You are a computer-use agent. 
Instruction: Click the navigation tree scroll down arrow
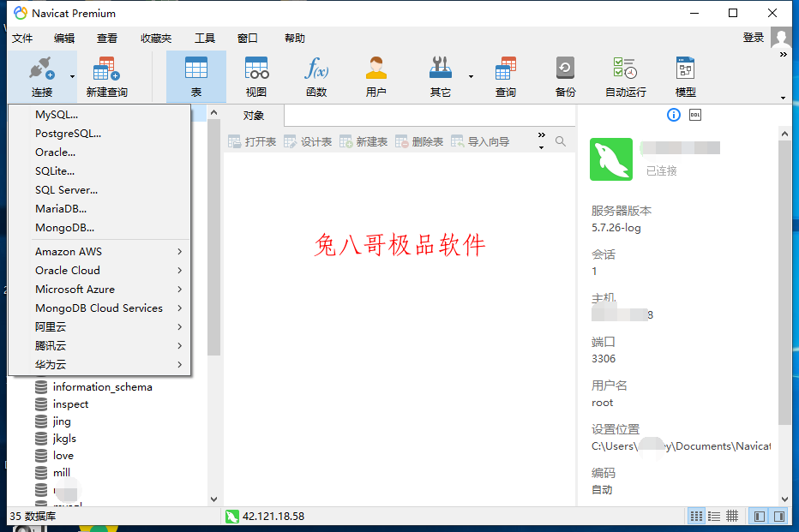pos(214,499)
